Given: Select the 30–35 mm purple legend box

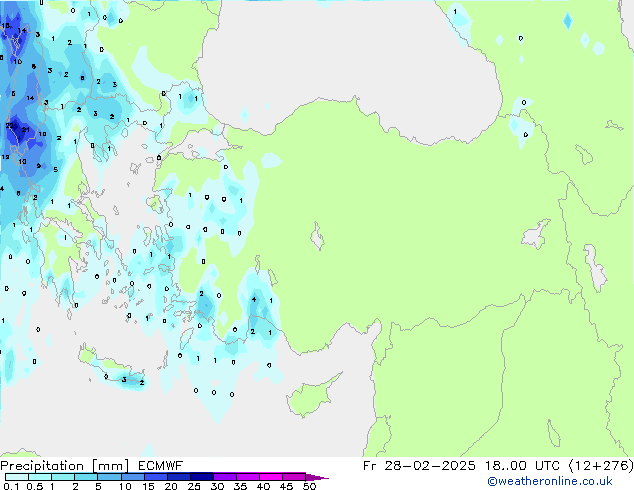Looking at the screenshot, I should pos(224,477).
